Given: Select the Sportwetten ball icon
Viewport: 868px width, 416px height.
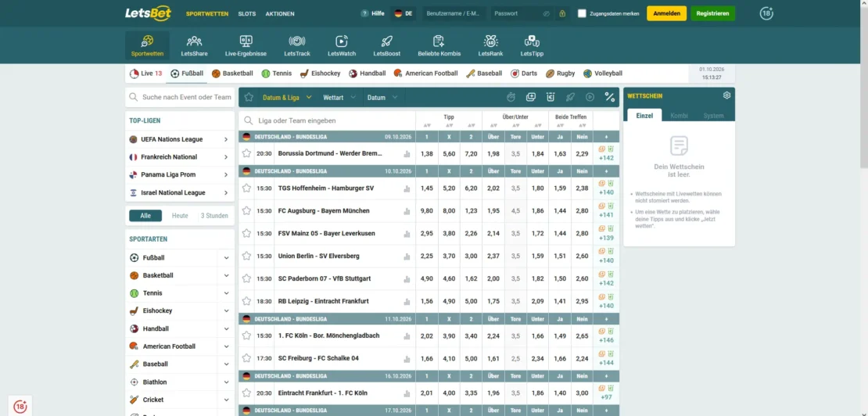Looking at the screenshot, I should tap(147, 41).
